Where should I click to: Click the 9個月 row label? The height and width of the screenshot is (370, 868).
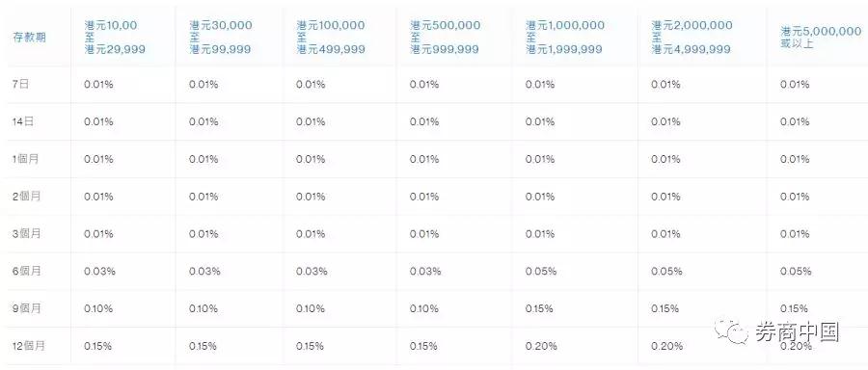26,308
